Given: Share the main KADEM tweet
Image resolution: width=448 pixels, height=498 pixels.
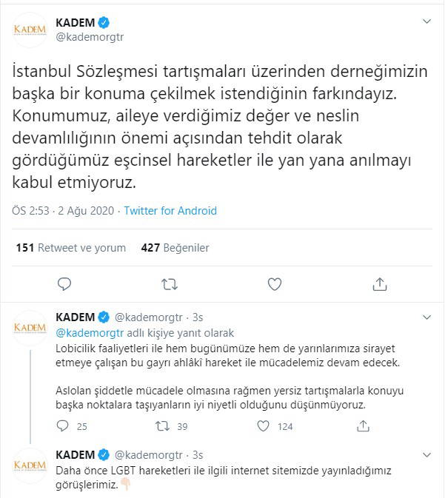Looking at the screenshot, I should tap(379, 283).
